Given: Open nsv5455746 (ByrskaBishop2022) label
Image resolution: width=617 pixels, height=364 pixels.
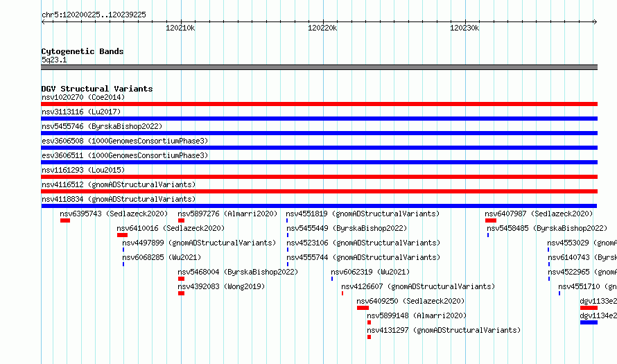Looking at the screenshot, I should 102,126.
